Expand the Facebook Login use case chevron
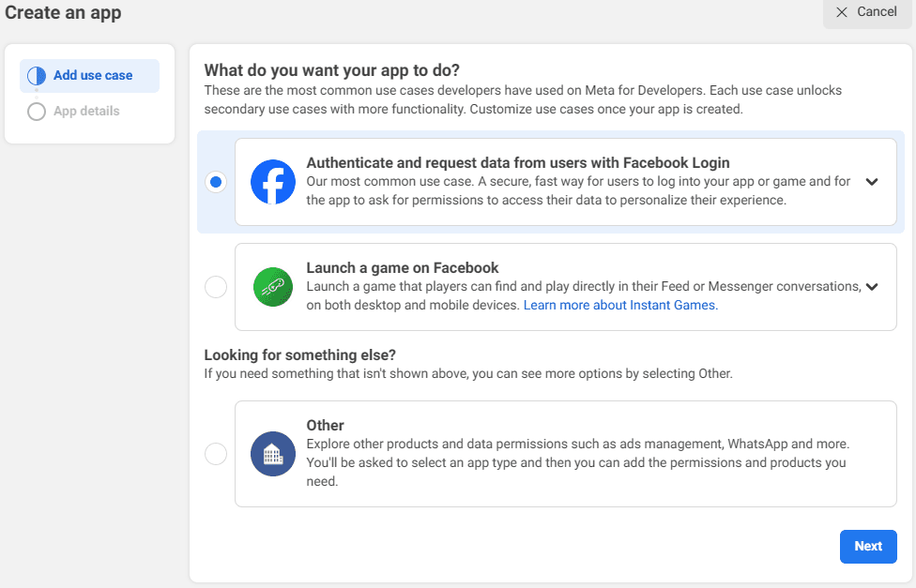 872,182
